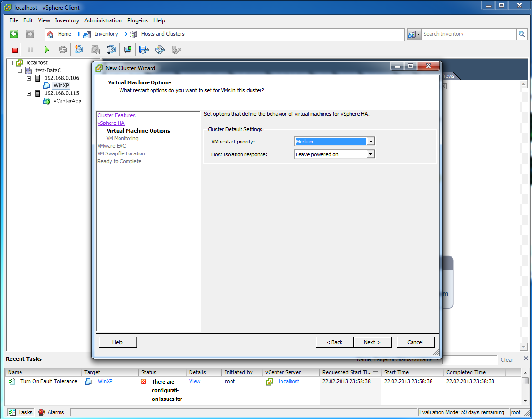Collapse the test-DataC datacenter node

20,71
